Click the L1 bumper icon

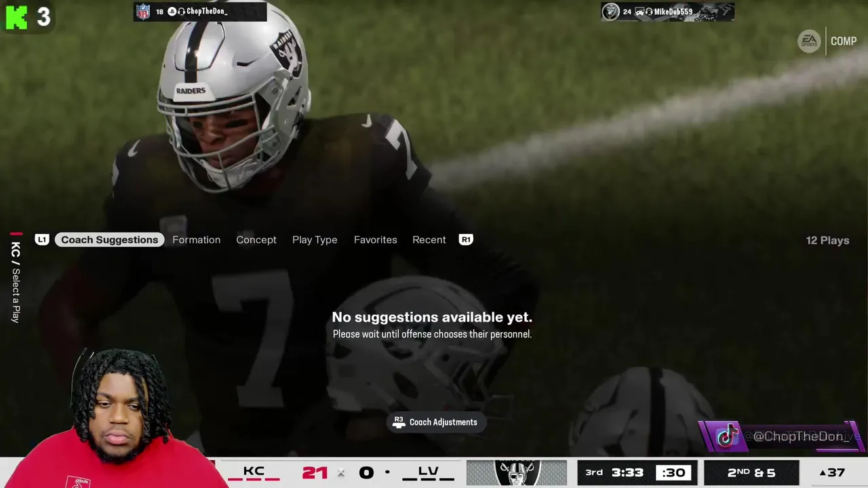pos(42,240)
